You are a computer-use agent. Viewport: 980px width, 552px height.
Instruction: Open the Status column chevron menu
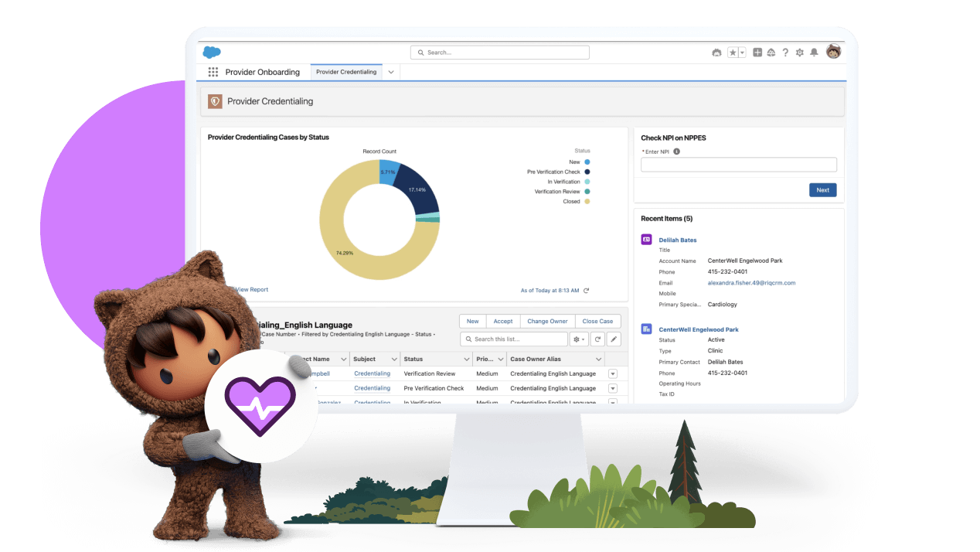(467, 359)
